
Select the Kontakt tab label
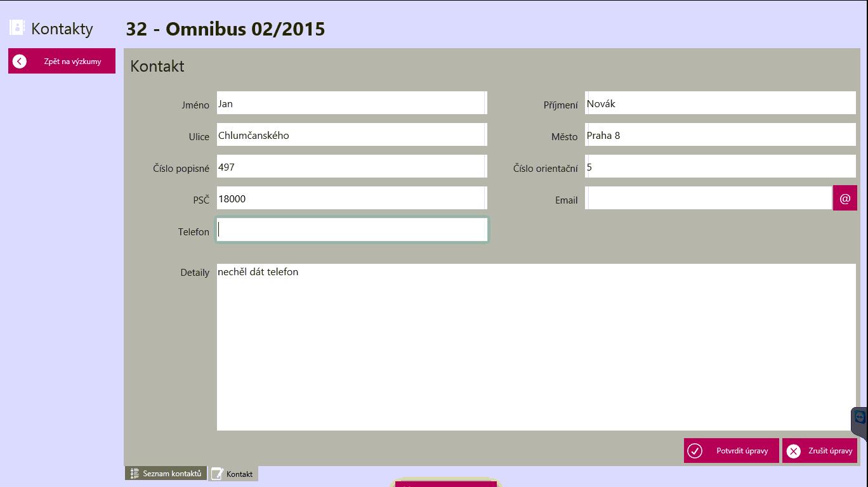point(239,474)
